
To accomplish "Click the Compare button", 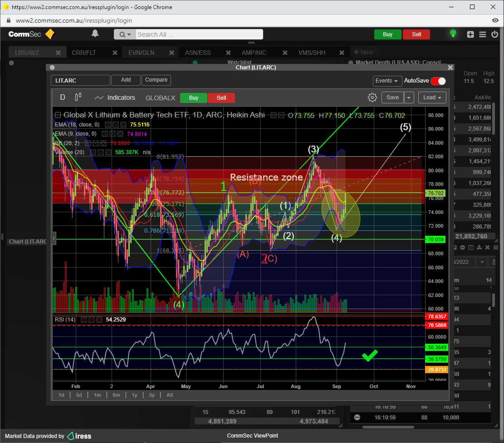I will pyautogui.click(x=156, y=80).
